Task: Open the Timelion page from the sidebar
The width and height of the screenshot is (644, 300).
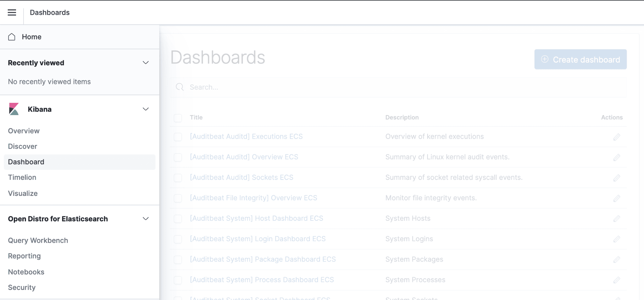Action: pos(22,177)
